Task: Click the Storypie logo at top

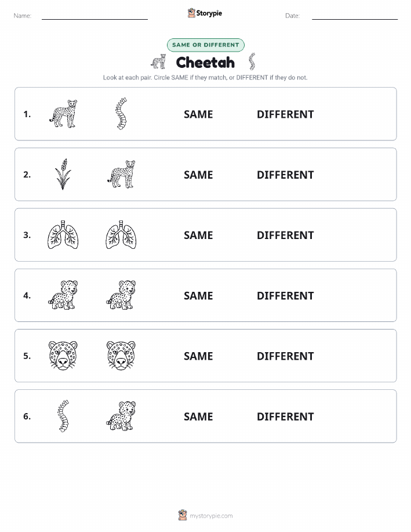Action: point(205,13)
